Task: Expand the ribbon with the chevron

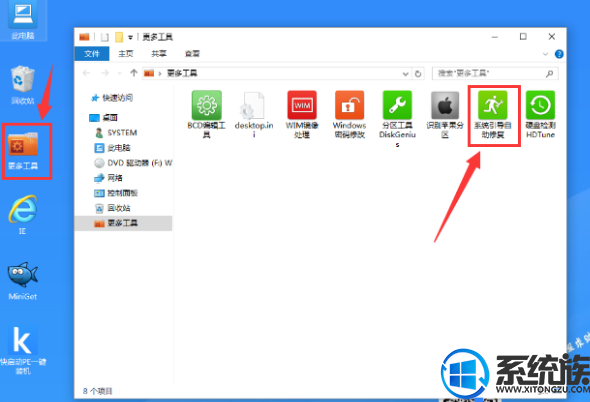Action: coord(545,54)
